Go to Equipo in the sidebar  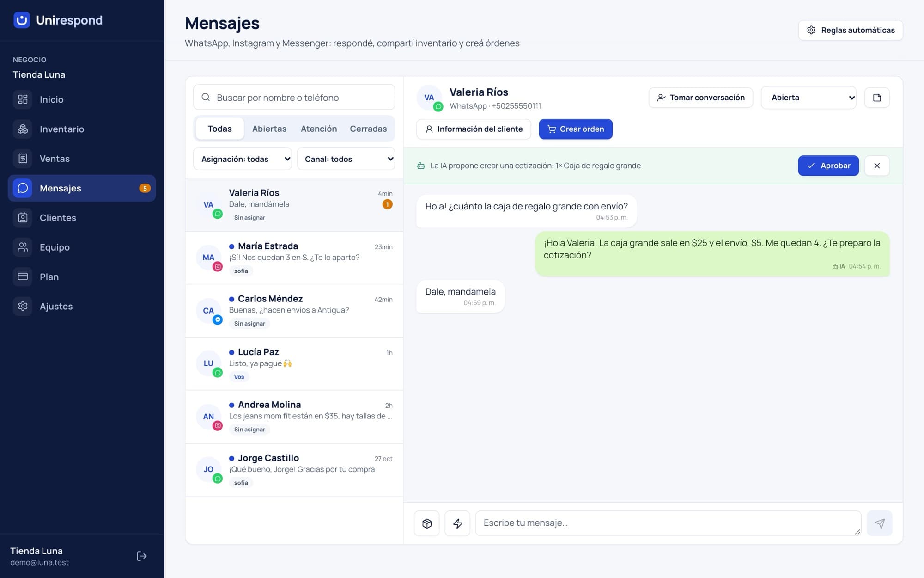point(82,247)
